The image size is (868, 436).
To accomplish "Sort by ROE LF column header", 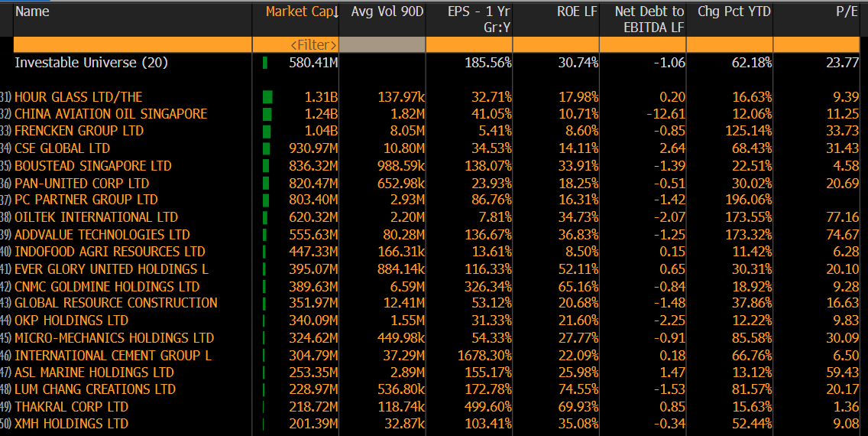I will [577, 11].
